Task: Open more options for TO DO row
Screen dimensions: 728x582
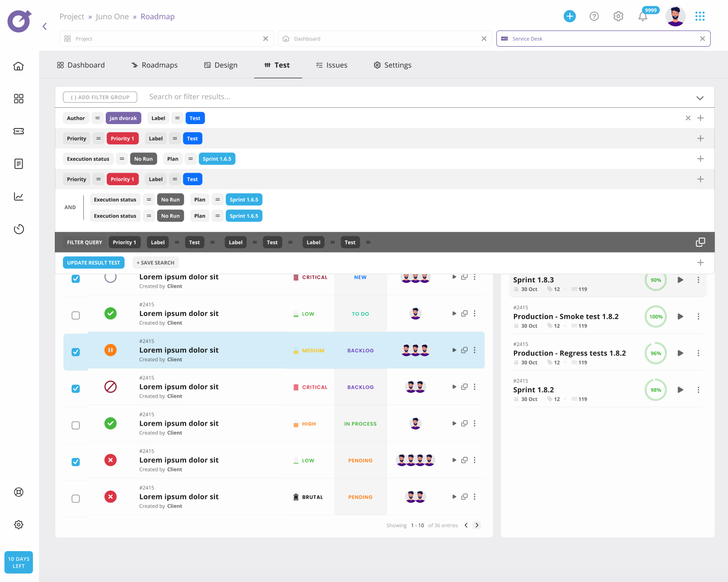Action: [x=475, y=314]
